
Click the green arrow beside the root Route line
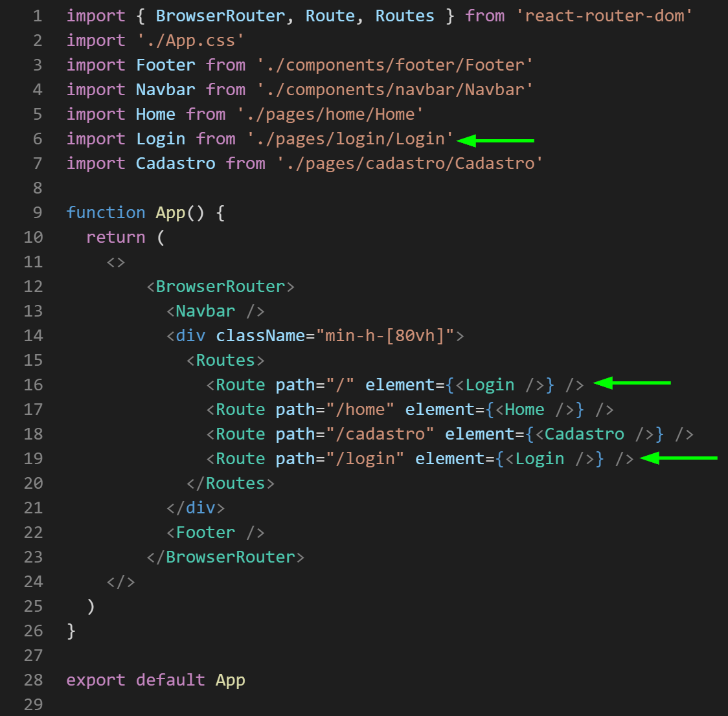click(x=631, y=384)
